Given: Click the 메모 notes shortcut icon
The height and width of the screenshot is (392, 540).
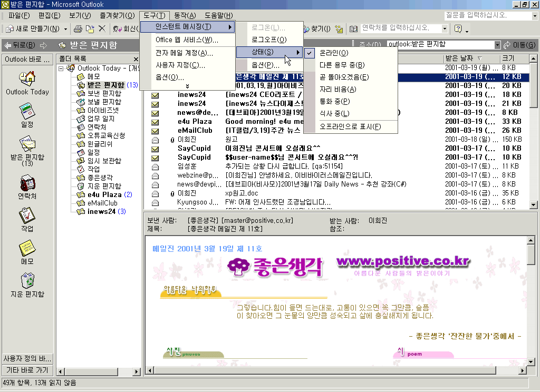Looking at the screenshot, I should (27, 249).
